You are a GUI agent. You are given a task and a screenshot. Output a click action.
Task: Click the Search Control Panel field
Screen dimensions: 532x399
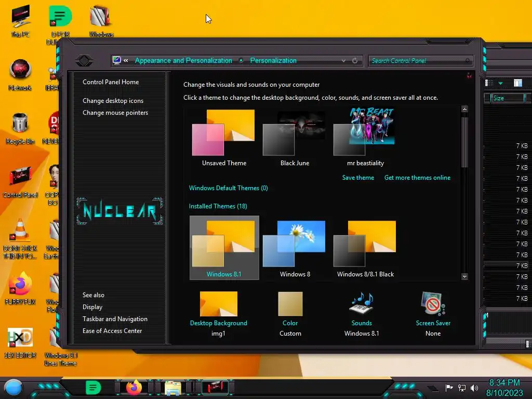[x=420, y=61]
